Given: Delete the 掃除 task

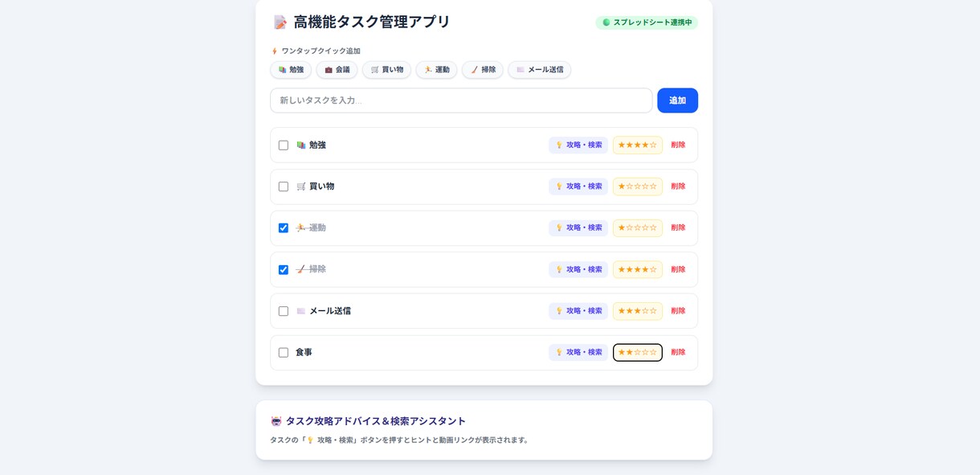Looking at the screenshot, I should [x=679, y=270].
